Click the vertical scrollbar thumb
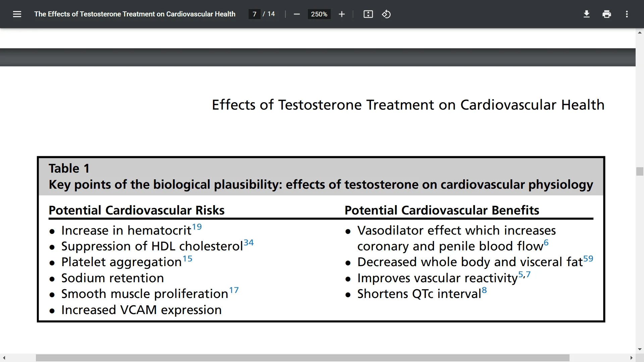 tap(639, 171)
